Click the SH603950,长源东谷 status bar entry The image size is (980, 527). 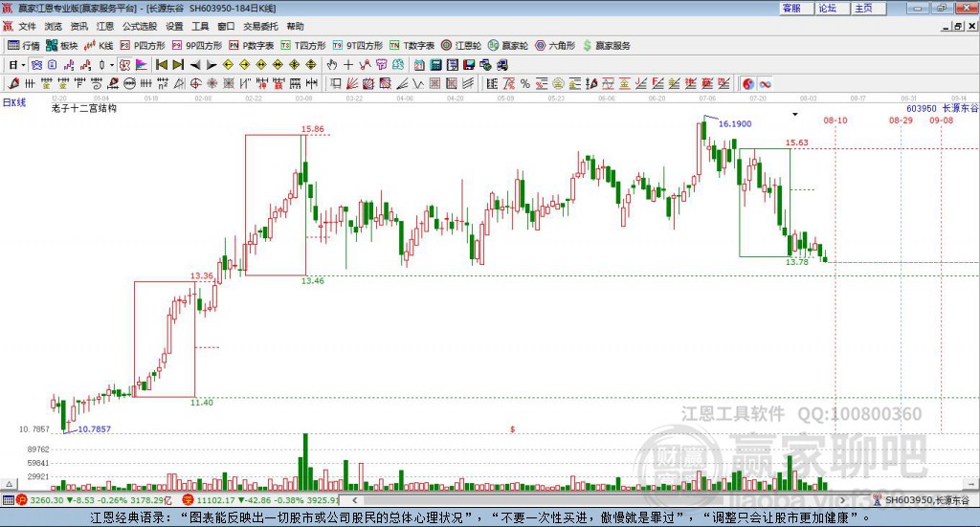click(x=922, y=500)
